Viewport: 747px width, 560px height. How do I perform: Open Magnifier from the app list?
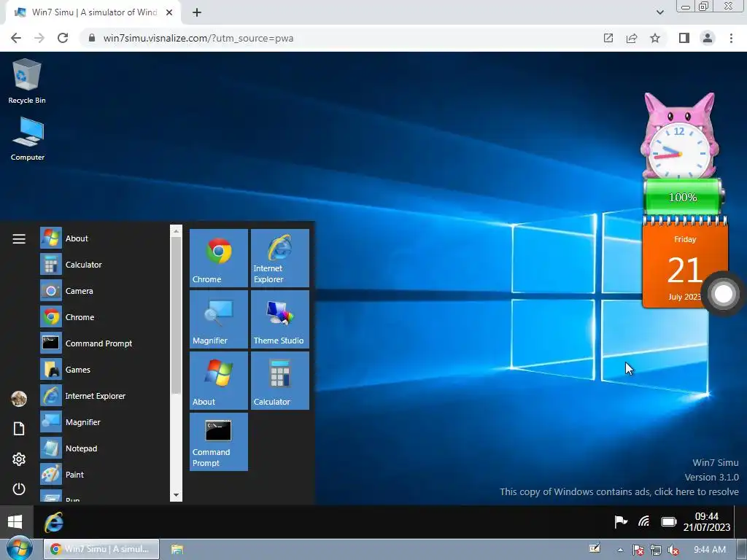coord(104,422)
